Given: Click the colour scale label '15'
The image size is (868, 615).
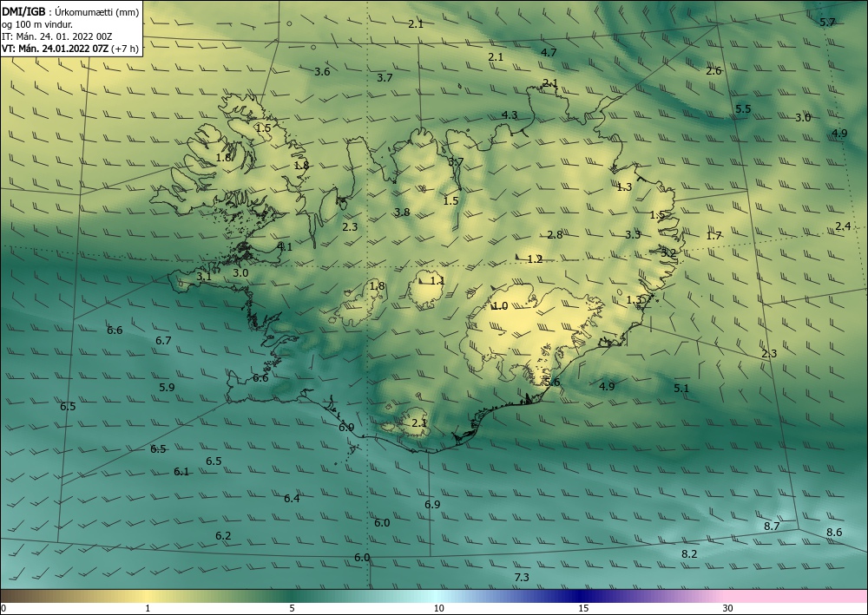Looking at the screenshot, I should point(583,609).
